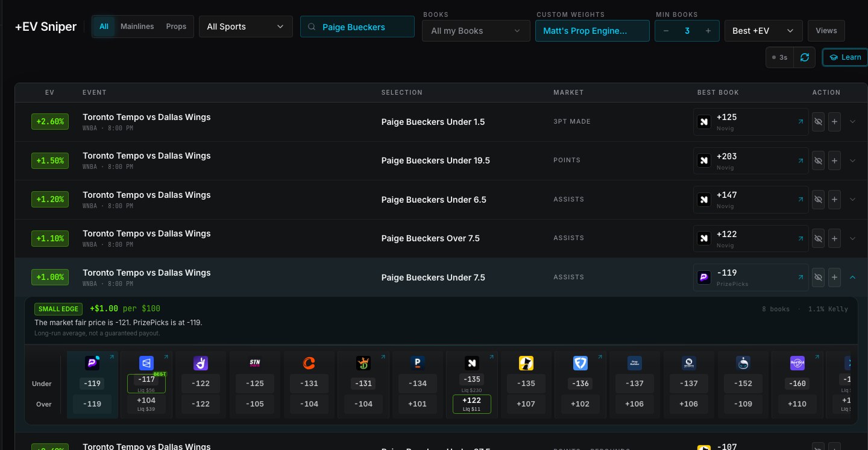Click the BEST BOOK column header
The height and width of the screenshot is (450, 868).
718,92
